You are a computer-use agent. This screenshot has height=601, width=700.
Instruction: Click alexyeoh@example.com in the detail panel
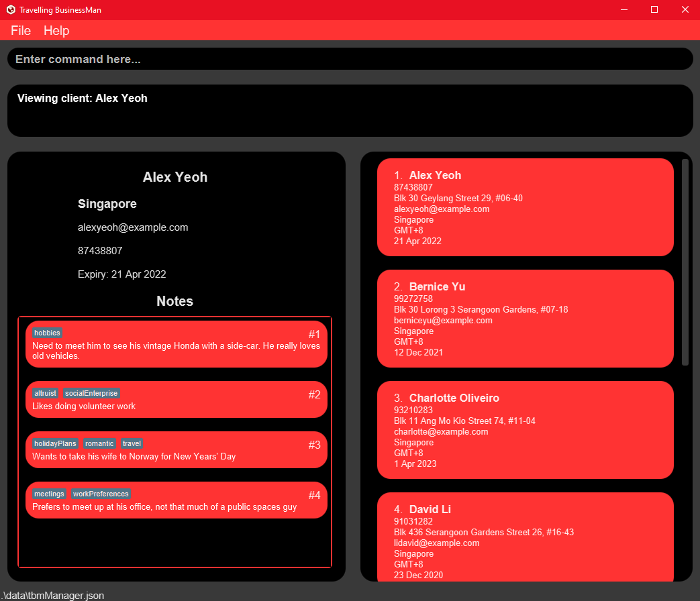(133, 227)
